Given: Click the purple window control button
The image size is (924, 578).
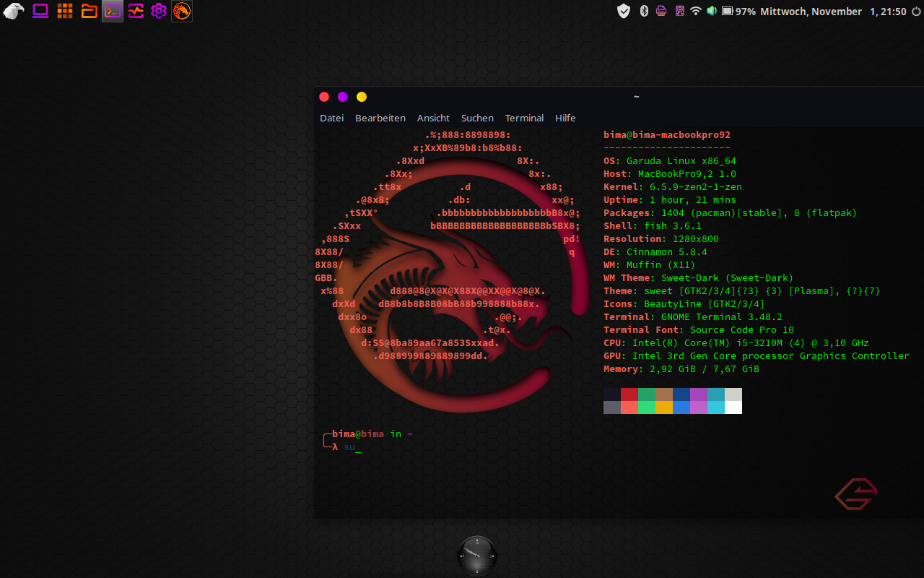Looking at the screenshot, I should coord(343,97).
